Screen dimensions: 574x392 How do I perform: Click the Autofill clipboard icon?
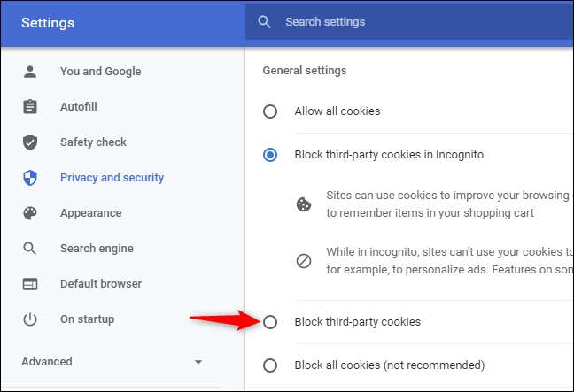coord(30,107)
